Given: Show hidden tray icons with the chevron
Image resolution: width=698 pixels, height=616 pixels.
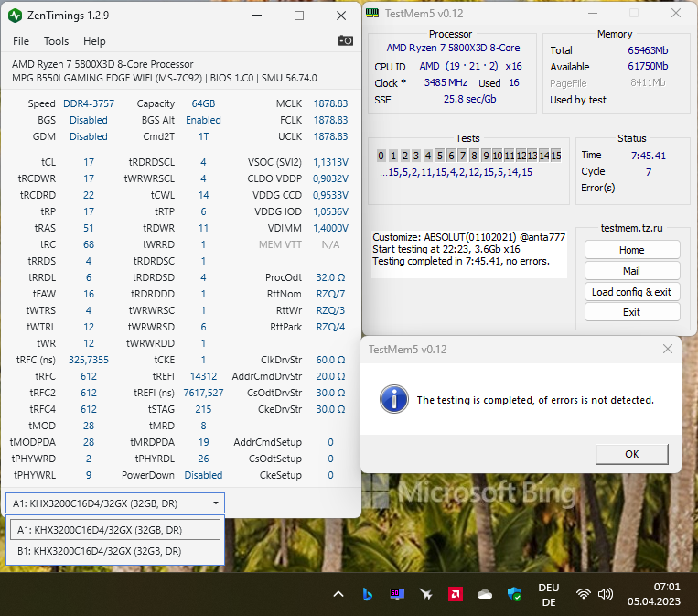Looking at the screenshot, I should tap(338, 594).
